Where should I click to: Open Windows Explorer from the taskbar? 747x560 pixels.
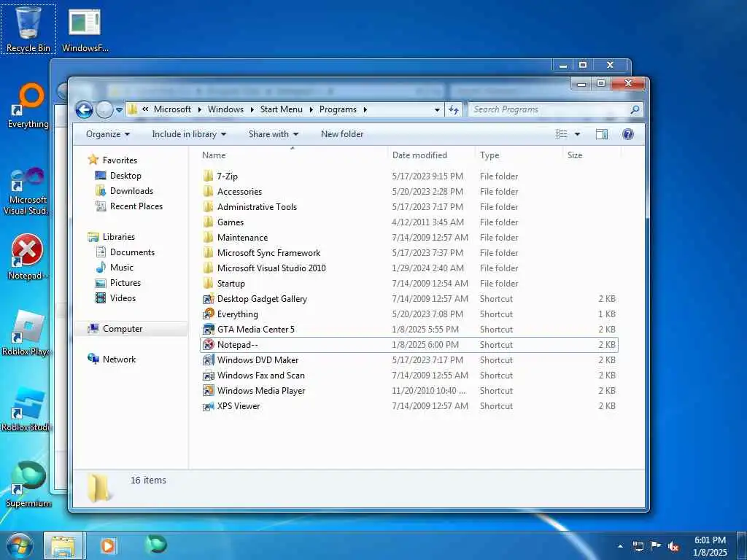coord(63,545)
